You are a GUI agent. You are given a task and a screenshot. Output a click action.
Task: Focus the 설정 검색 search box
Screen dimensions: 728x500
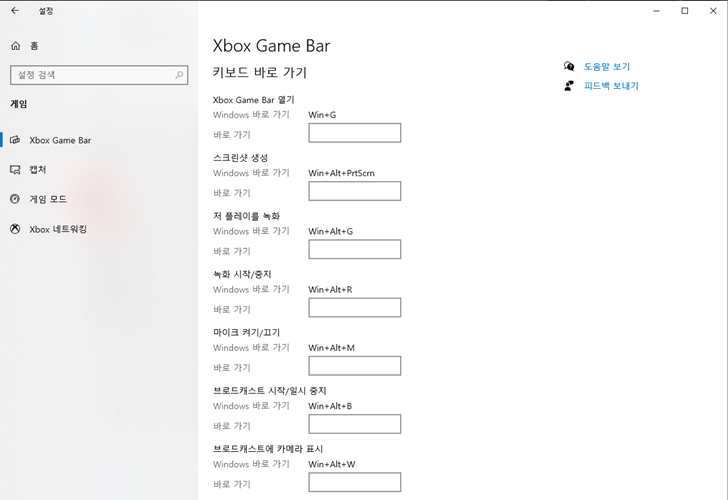pos(99,75)
